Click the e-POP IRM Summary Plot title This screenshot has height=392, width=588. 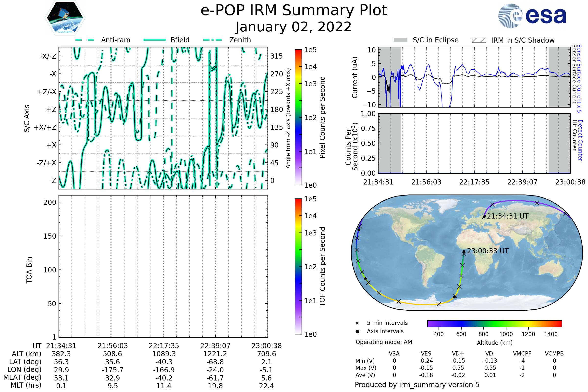click(294, 11)
